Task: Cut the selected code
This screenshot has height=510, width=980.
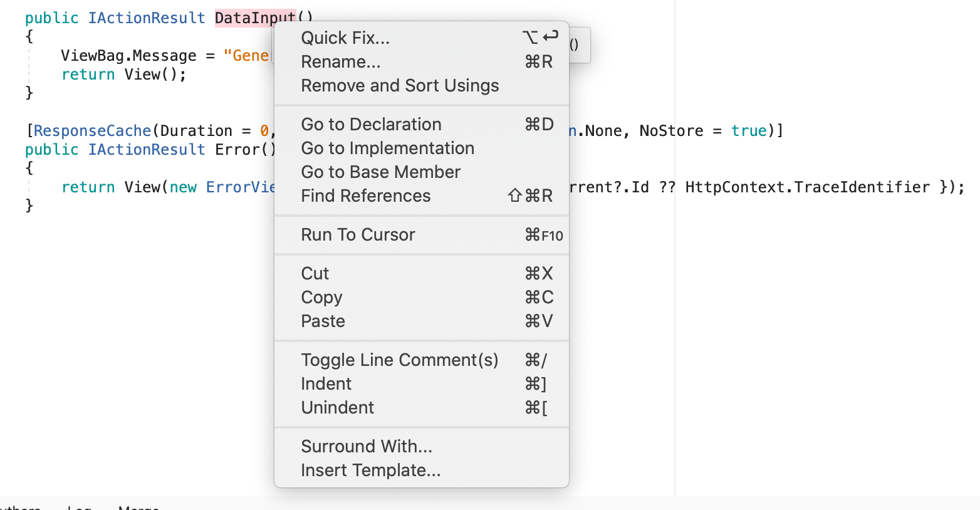Action: click(315, 273)
